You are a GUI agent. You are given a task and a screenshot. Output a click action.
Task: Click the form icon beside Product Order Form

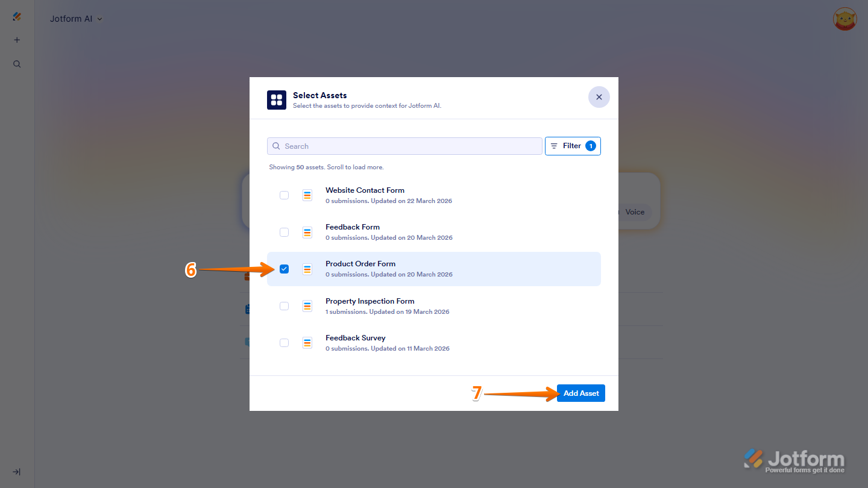[307, 269]
